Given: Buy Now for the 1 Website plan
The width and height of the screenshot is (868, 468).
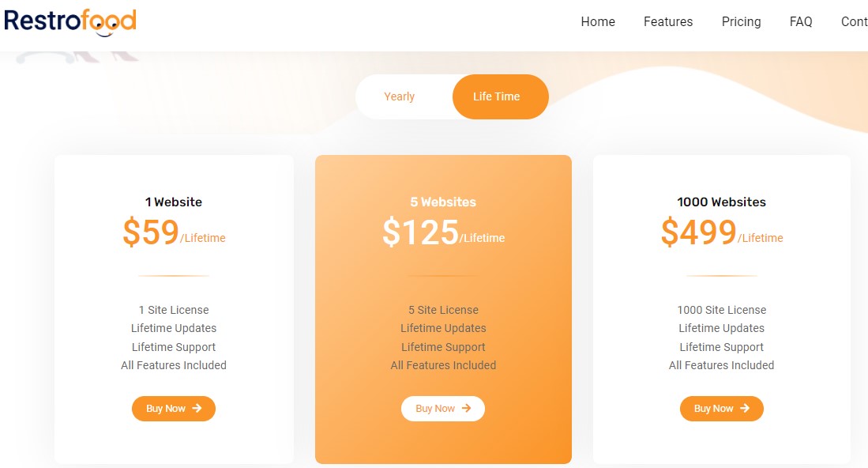Looking at the screenshot, I should pos(173,409).
